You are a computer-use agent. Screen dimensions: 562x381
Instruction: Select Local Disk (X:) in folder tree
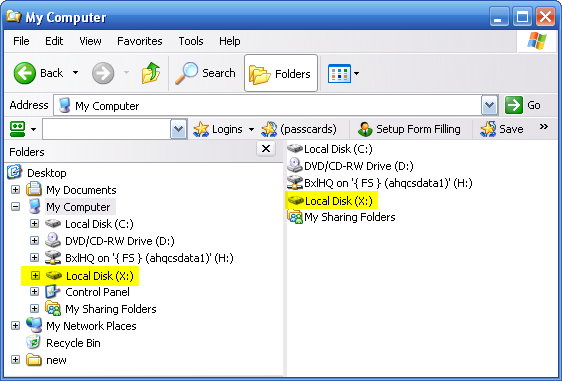100,276
